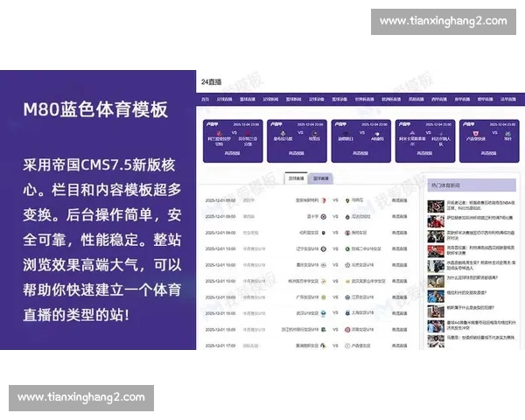Click the 24直播 site logo

[211, 81]
